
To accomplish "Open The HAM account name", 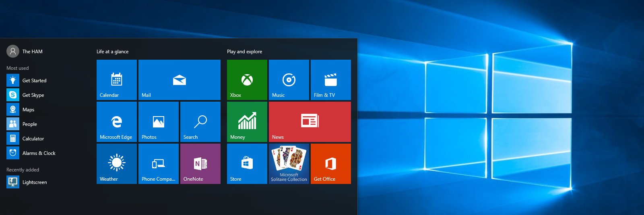I will (x=33, y=52).
